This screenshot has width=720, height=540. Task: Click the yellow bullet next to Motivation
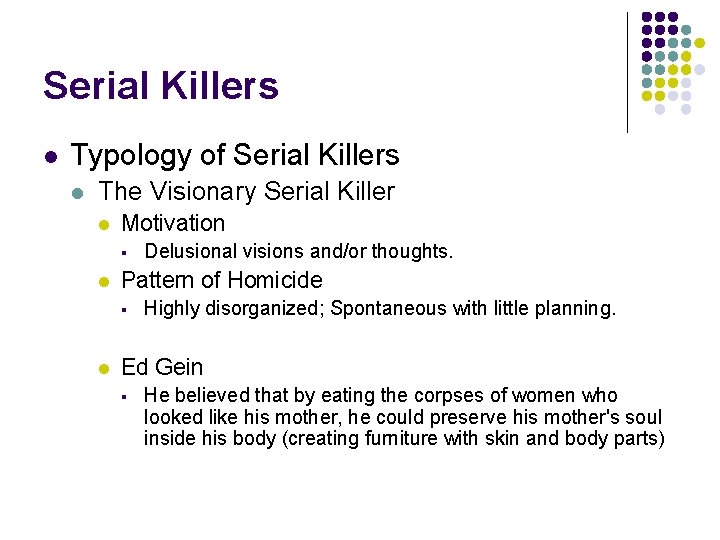(104, 225)
